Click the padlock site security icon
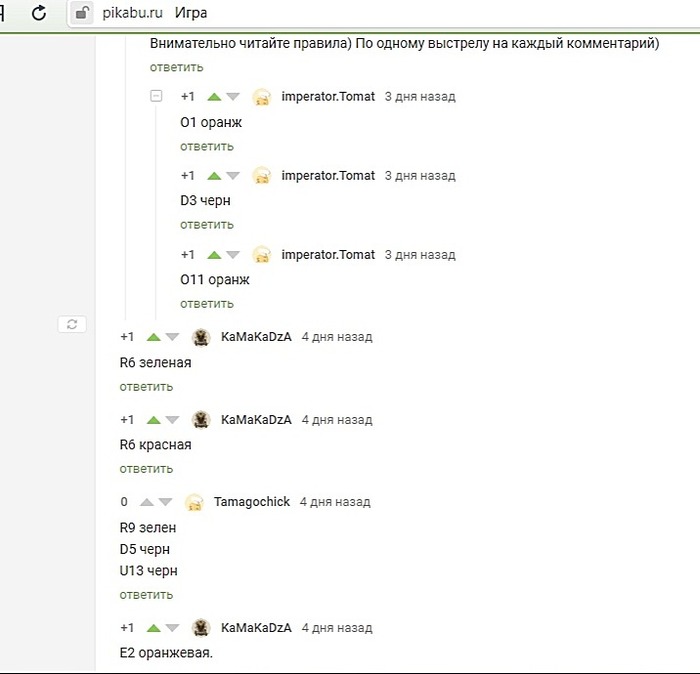The image size is (700, 674). 82,14
